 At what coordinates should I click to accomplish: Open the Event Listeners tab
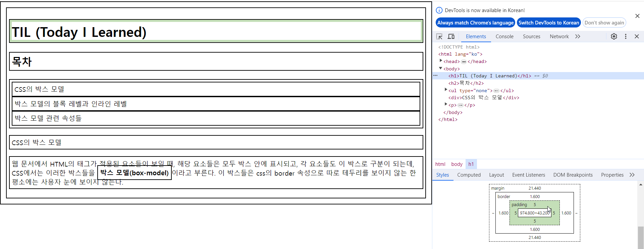tap(528, 175)
